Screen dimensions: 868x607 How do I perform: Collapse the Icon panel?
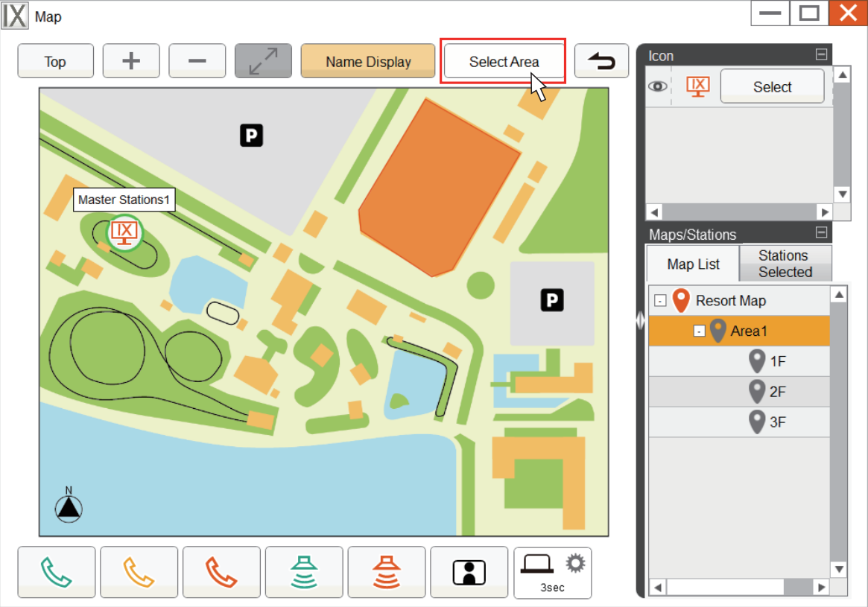(x=821, y=54)
